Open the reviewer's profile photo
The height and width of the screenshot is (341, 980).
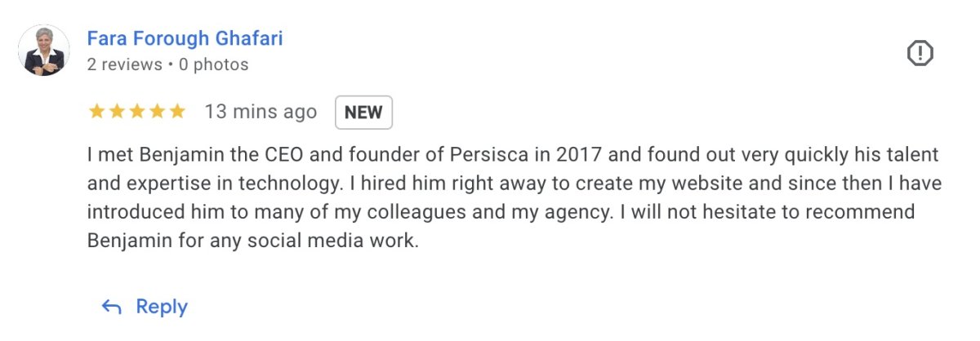tap(43, 51)
